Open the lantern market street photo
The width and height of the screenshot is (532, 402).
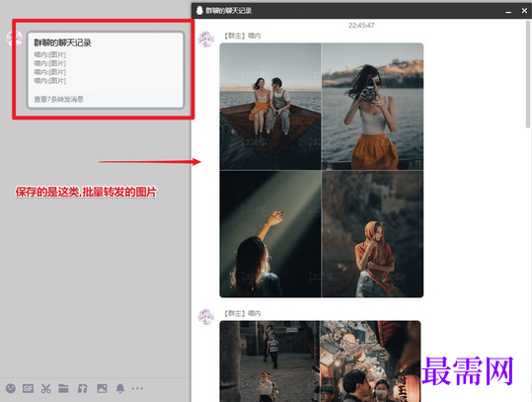click(x=370, y=362)
